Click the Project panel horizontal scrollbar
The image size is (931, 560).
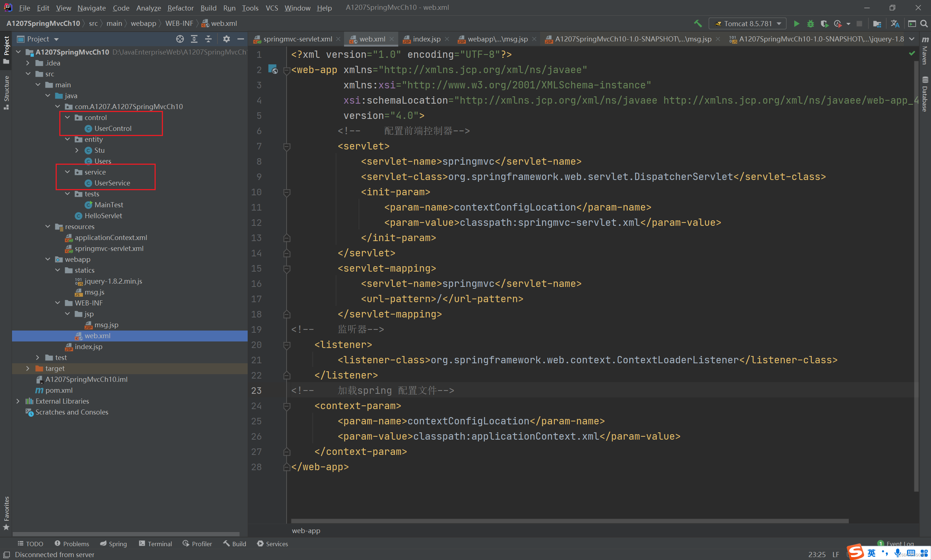point(126,533)
